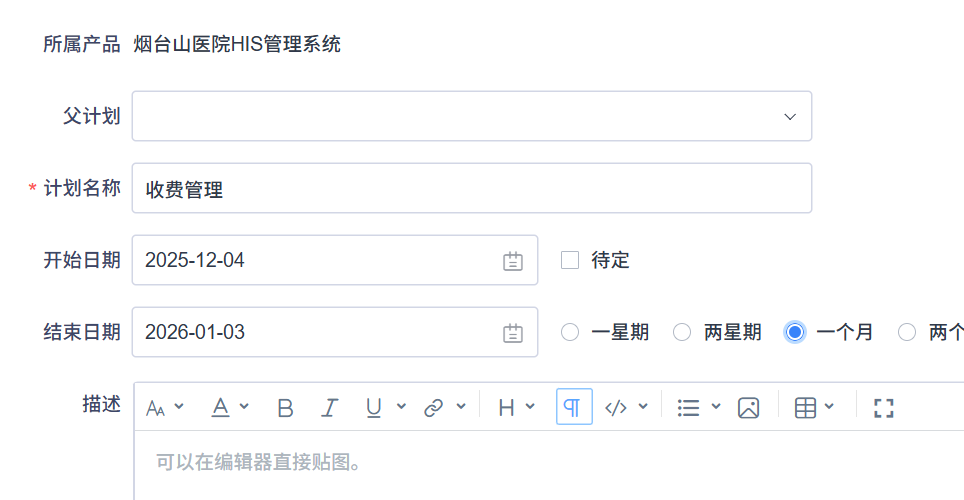This screenshot has height=500, width=964.
Task: Insert a code block with the code icon
Action: [x=616, y=408]
